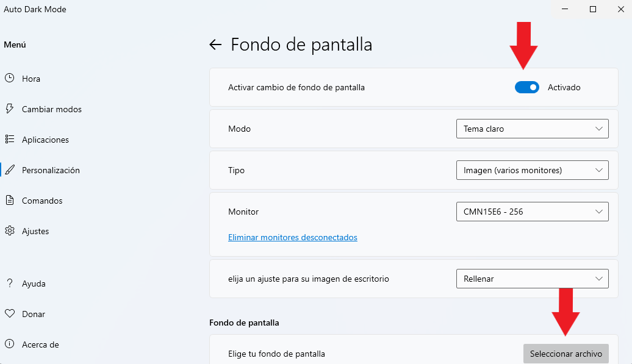This screenshot has height=364, width=632.
Task: Toggle Activar cambio de fondo de pantalla switch
Action: (527, 87)
